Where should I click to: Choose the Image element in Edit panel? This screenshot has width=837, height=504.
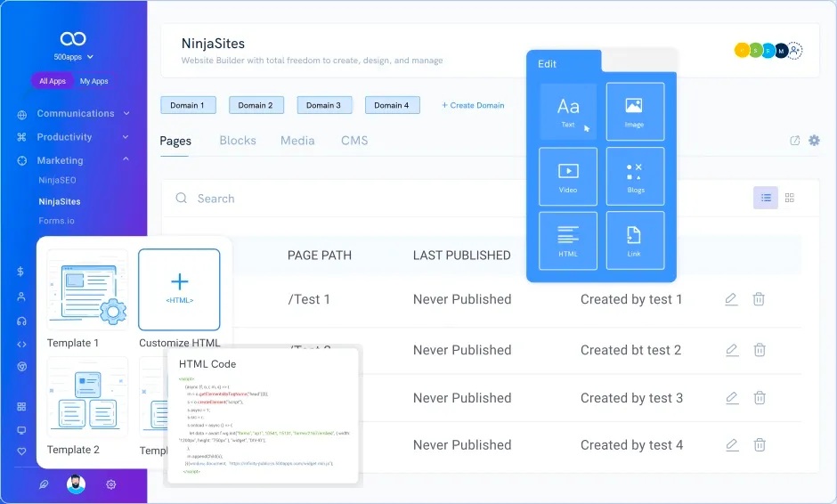(635, 111)
